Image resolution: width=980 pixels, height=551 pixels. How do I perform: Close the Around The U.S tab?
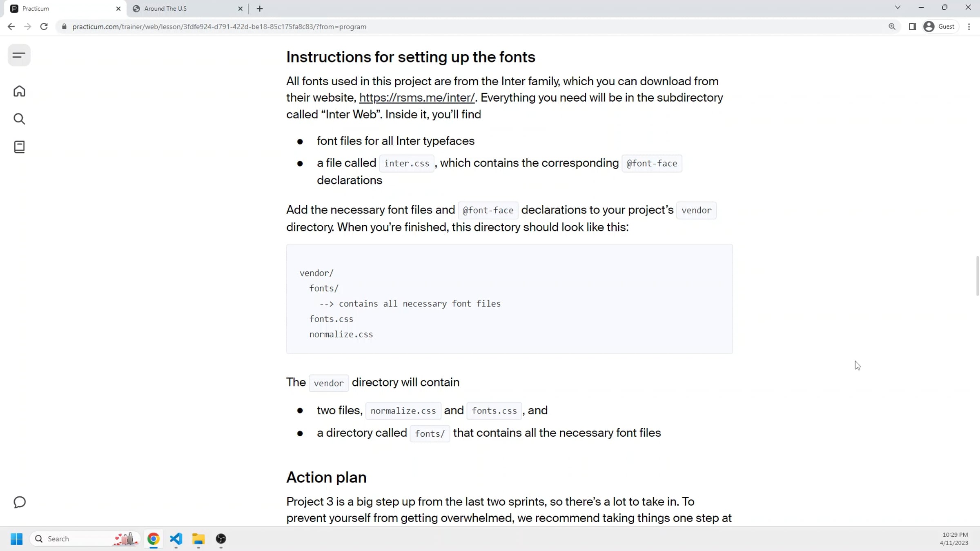pos(240,9)
